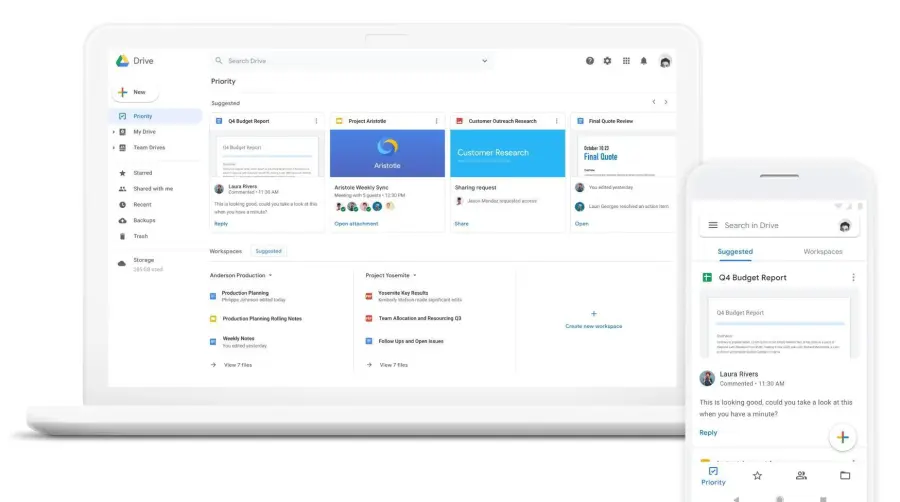Go to next suggested cards arrow
The image size is (900, 502).
tap(666, 102)
